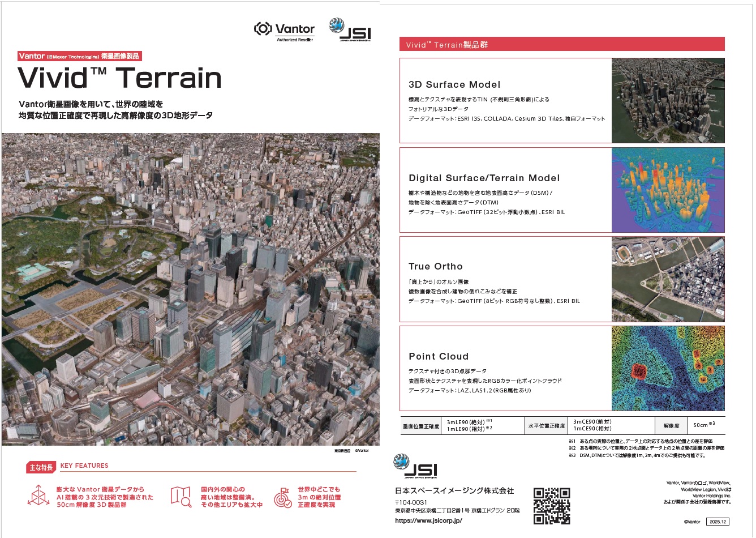Select the 3D Surface Model city thumbnail
Image resolution: width=756 pixels, height=538 pixels.
668,100
